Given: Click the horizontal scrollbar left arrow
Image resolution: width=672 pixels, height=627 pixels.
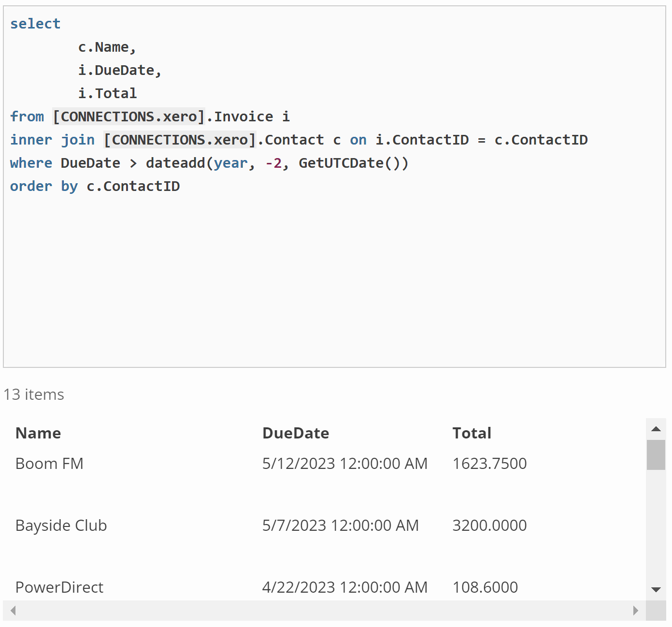Looking at the screenshot, I should tap(13, 611).
